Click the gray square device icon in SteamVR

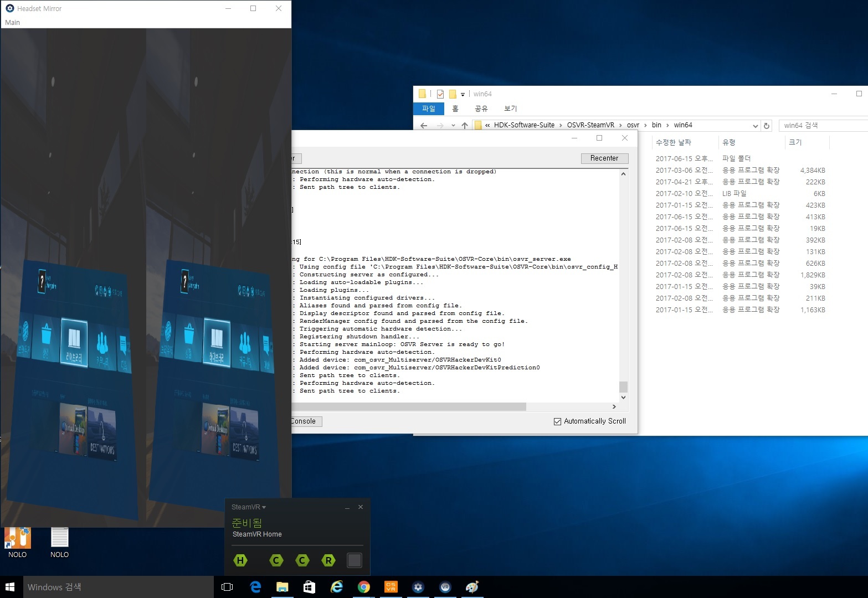pos(355,560)
